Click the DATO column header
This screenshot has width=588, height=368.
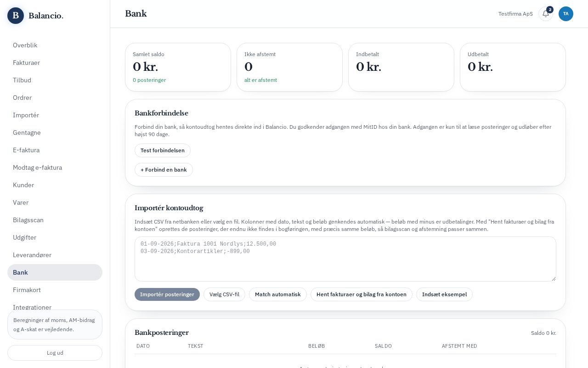click(x=143, y=346)
